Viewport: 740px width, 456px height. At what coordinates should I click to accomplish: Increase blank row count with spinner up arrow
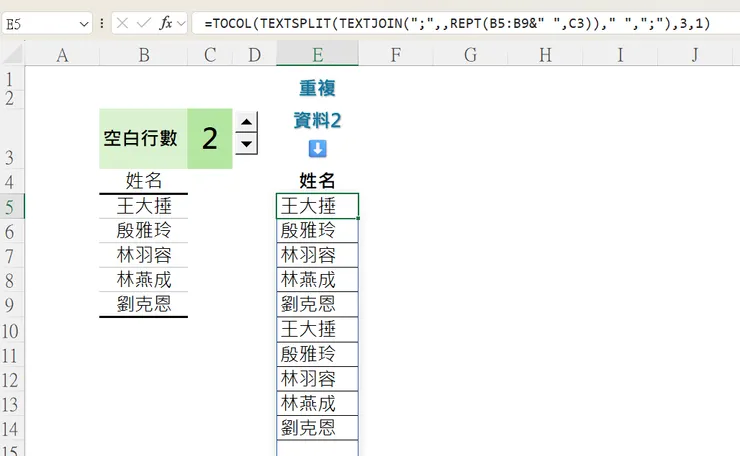pos(246,122)
